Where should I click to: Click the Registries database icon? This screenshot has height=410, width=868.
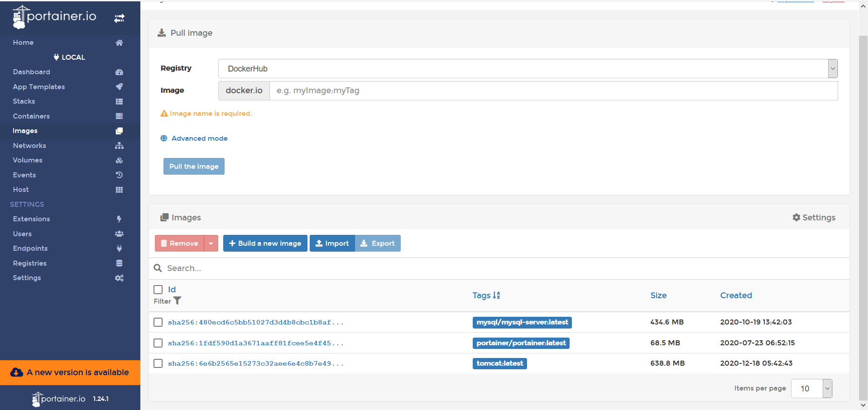point(119,263)
